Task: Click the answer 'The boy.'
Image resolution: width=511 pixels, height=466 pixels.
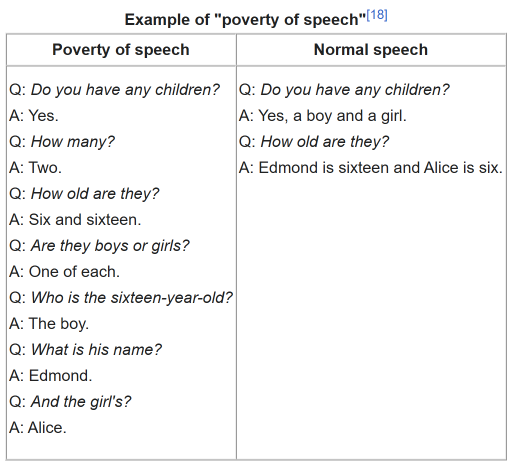Action: [59, 324]
